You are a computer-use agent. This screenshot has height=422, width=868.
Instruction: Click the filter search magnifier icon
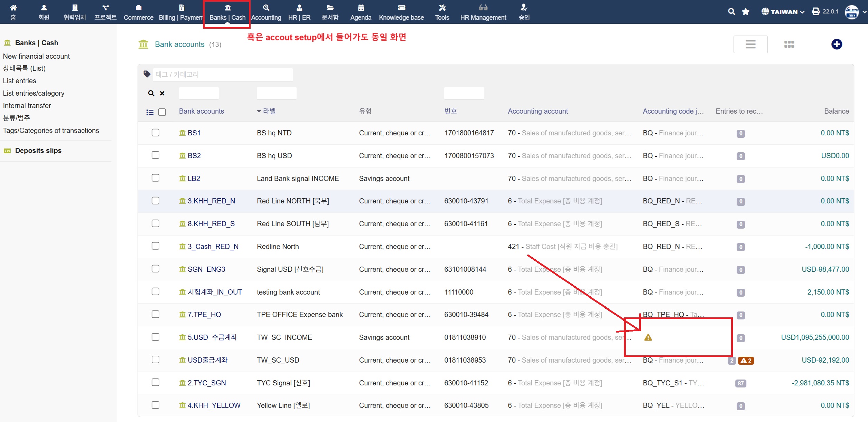pos(151,93)
